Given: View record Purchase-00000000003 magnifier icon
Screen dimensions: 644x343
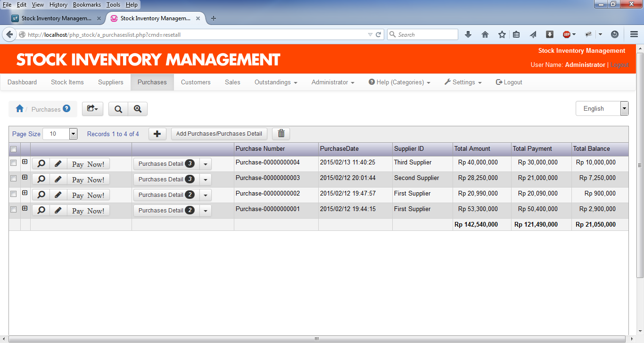Looking at the screenshot, I should point(41,180).
